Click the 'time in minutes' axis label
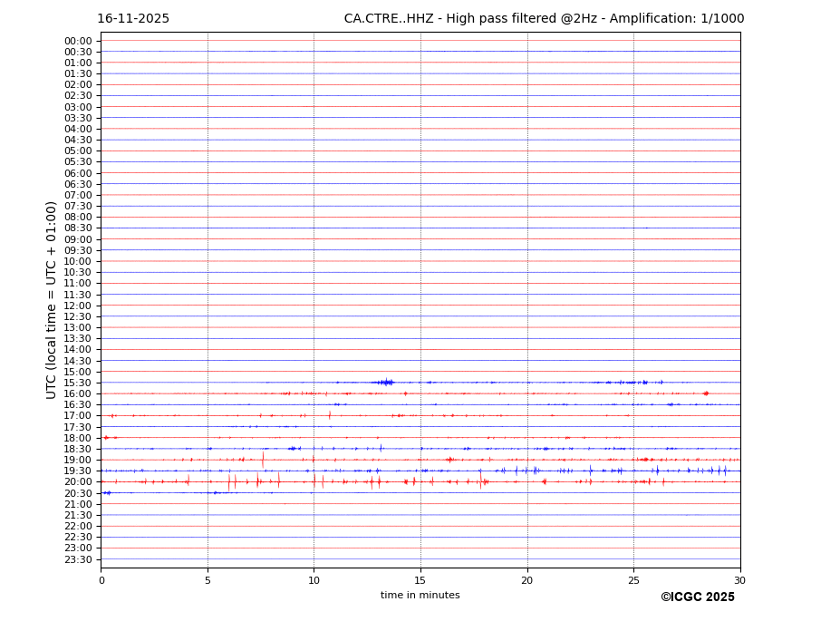Viewport: 840px width, 631px height. click(x=420, y=596)
